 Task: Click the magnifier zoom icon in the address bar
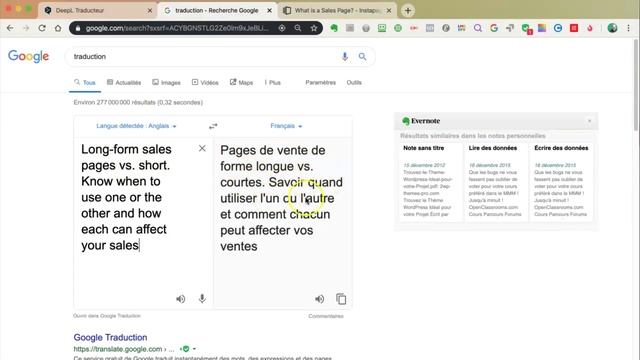298,28
